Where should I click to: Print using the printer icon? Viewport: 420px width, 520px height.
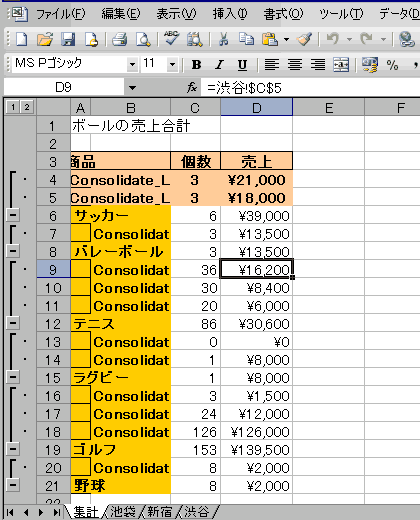119,39
